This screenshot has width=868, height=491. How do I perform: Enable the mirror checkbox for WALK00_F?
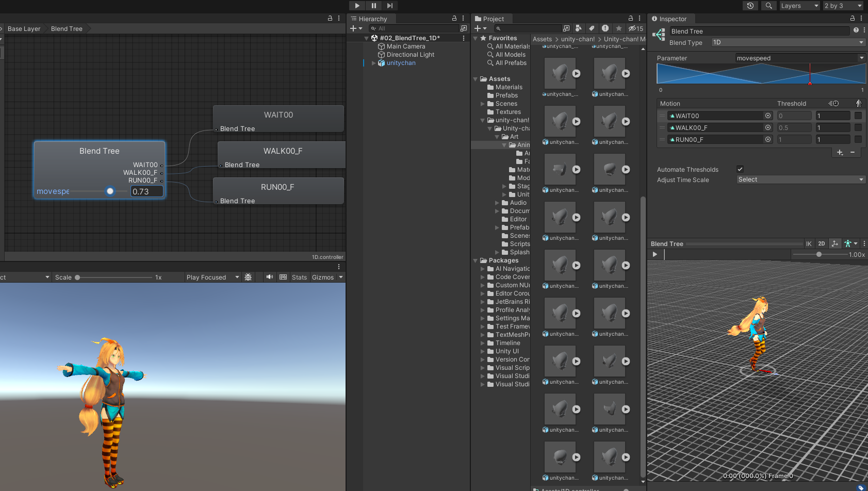858,128
